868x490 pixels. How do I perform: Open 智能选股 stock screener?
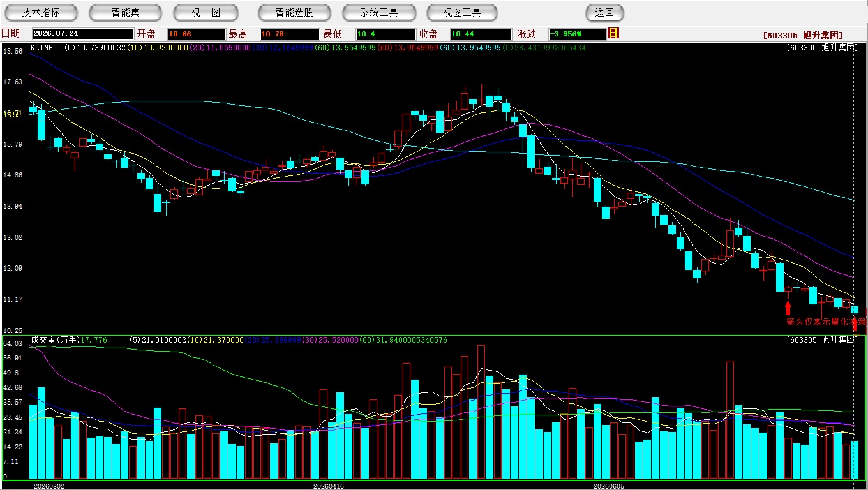pyautogui.click(x=294, y=12)
